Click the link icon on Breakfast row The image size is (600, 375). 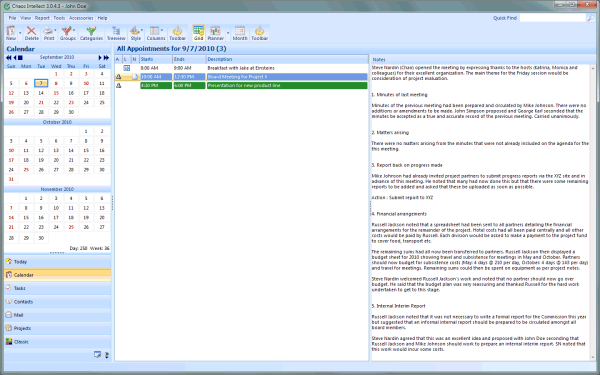tap(126, 68)
